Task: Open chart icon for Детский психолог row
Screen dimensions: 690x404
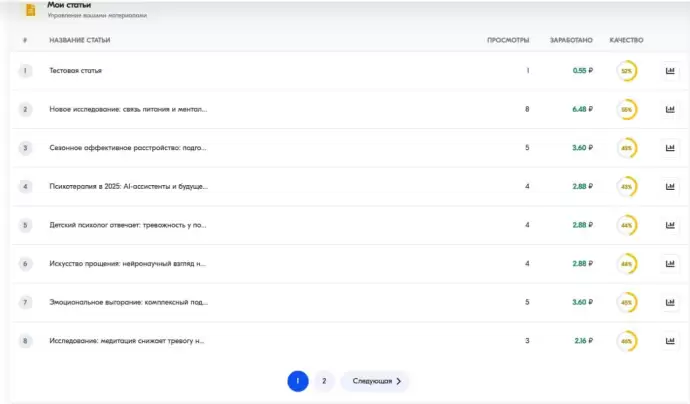Action: tap(670, 225)
